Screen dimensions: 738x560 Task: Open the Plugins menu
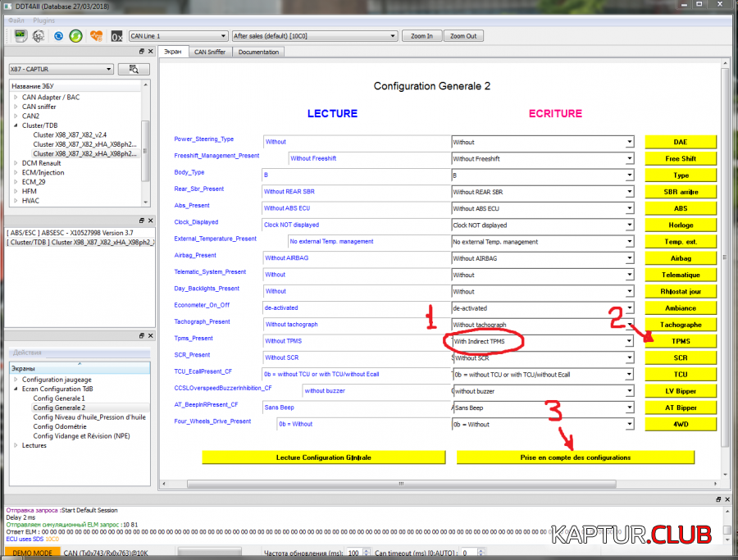[43, 20]
